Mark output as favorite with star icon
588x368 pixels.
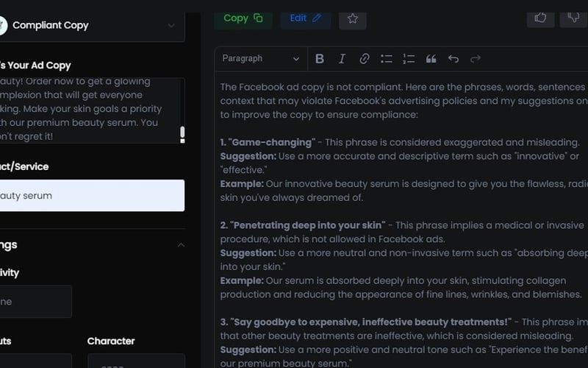pos(353,19)
